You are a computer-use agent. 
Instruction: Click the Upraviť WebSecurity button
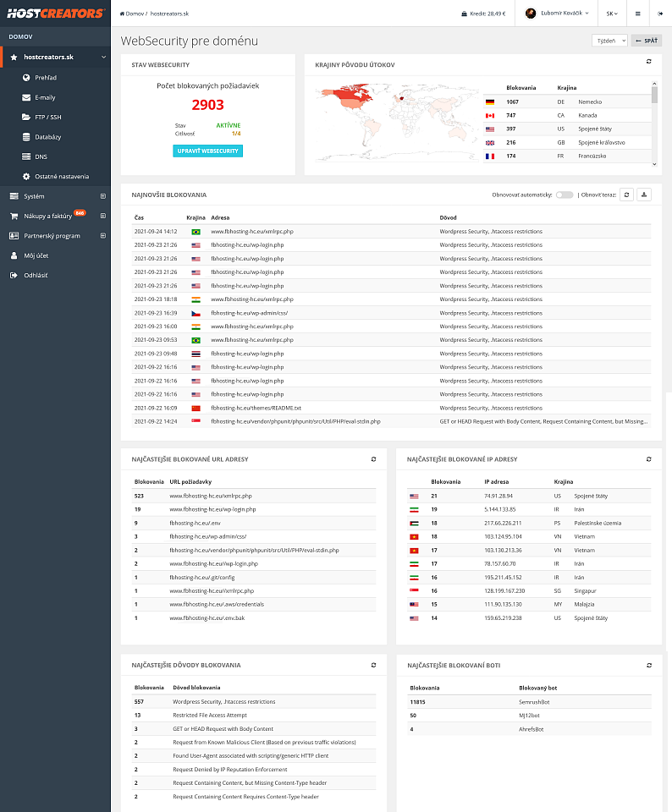pyautogui.click(x=207, y=151)
